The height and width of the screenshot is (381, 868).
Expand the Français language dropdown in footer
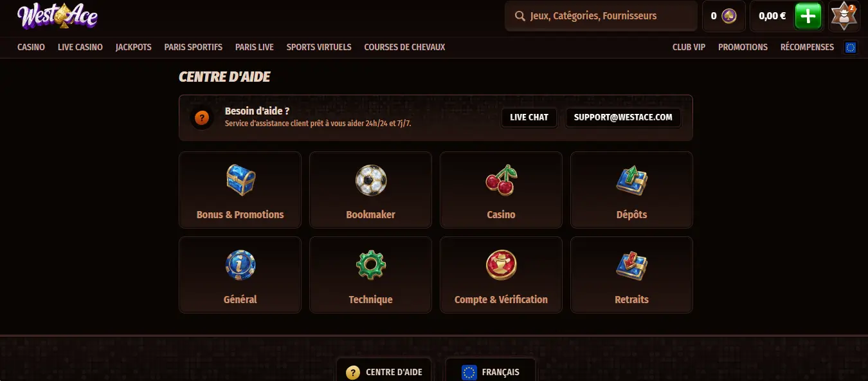(x=491, y=372)
